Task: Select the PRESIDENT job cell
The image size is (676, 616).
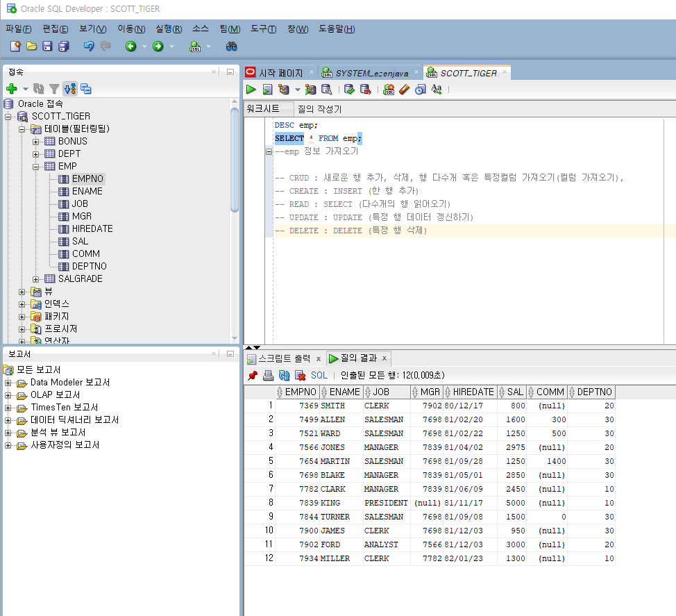Action: [x=386, y=503]
